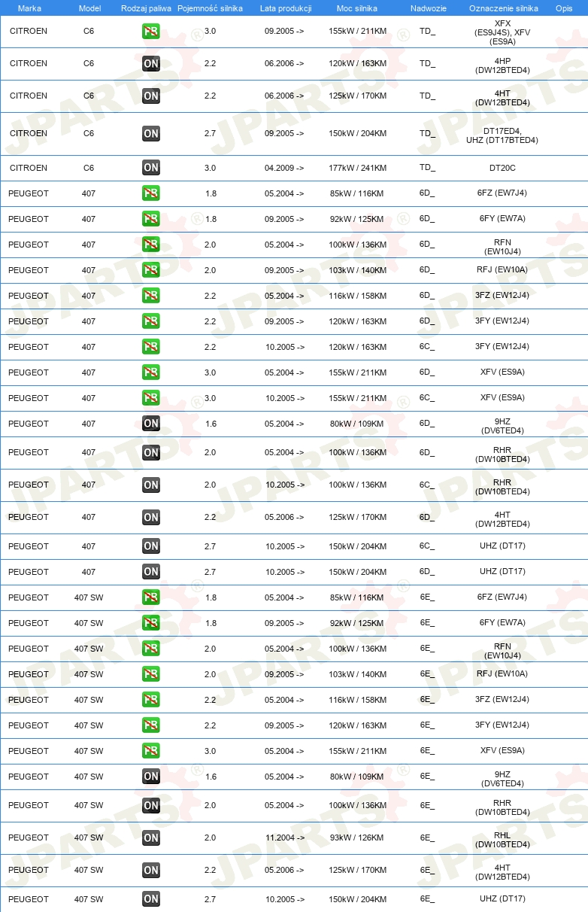Click the ON icon in the 407 SW RHR (DW10BTED4) row
Image resolution: width=588 pixels, height=912 pixels.
(150, 805)
